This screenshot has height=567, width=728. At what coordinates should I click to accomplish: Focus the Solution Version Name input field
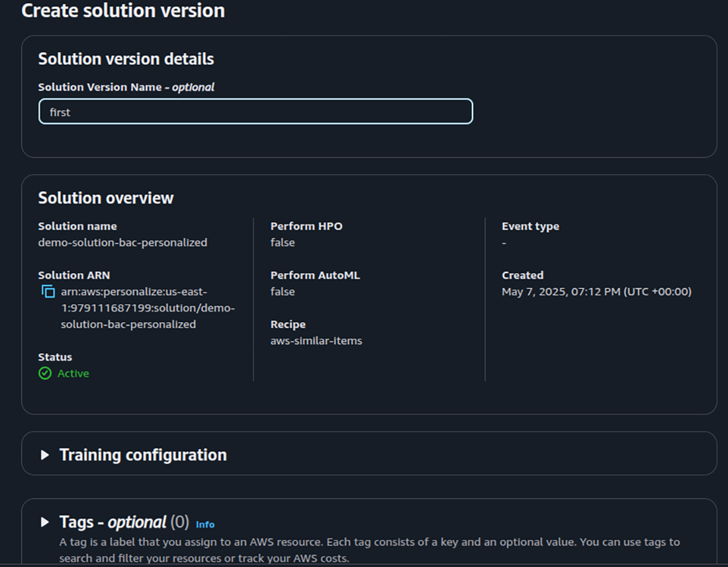(x=256, y=111)
